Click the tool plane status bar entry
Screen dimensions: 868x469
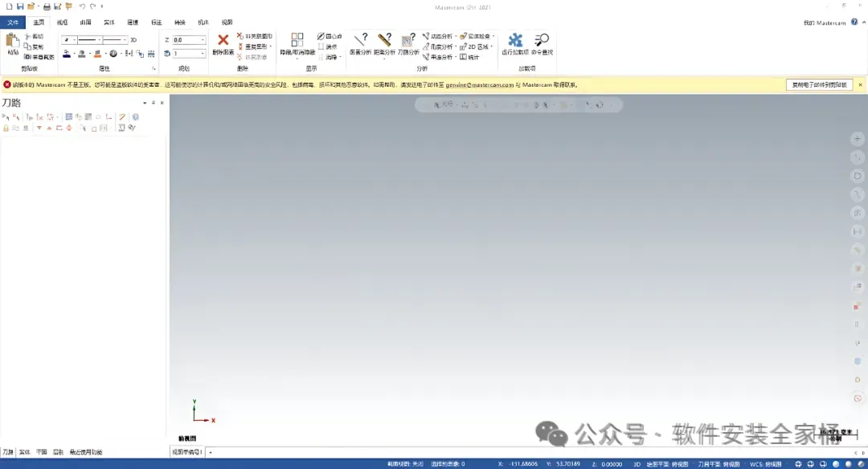click(719, 464)
